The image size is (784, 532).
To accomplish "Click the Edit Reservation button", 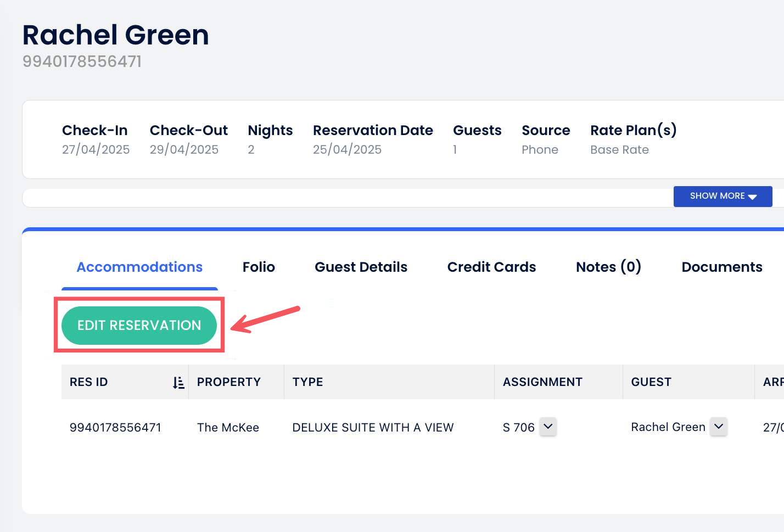I will (x=139, y=326).
